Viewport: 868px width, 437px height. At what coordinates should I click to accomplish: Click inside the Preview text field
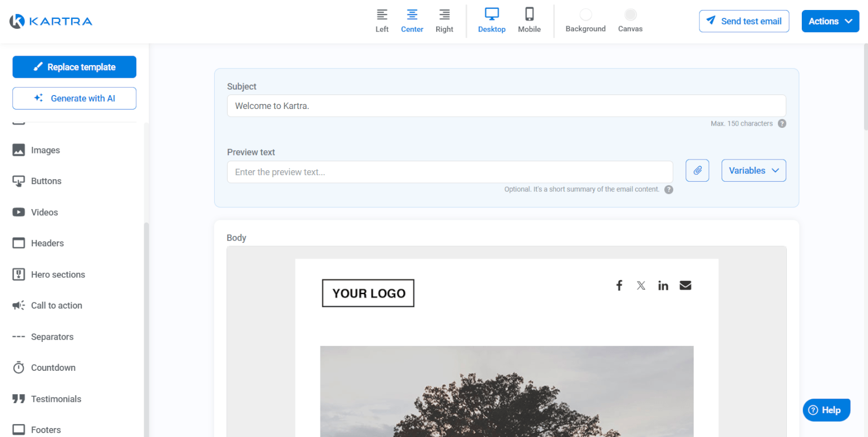(x=450, y=172)
